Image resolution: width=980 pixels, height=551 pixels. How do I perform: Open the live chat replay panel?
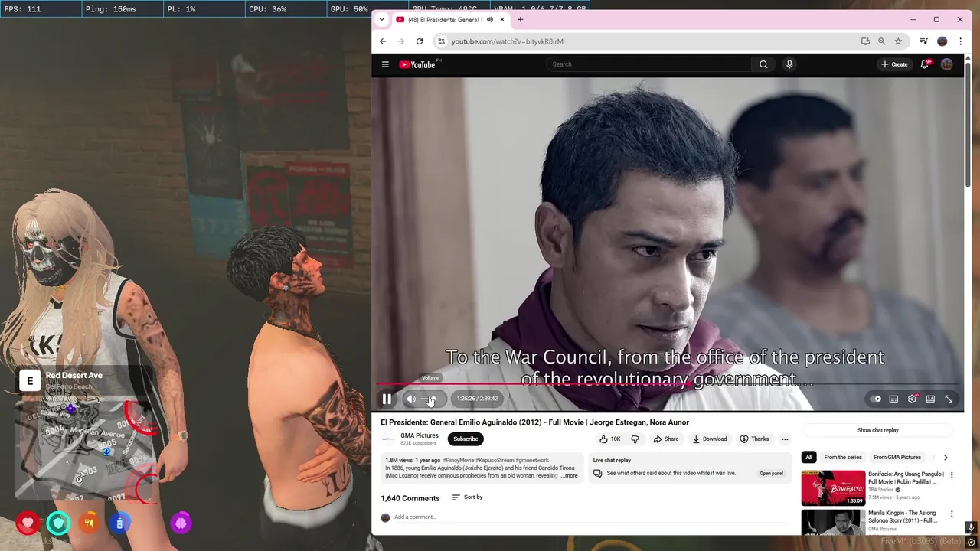771,473
